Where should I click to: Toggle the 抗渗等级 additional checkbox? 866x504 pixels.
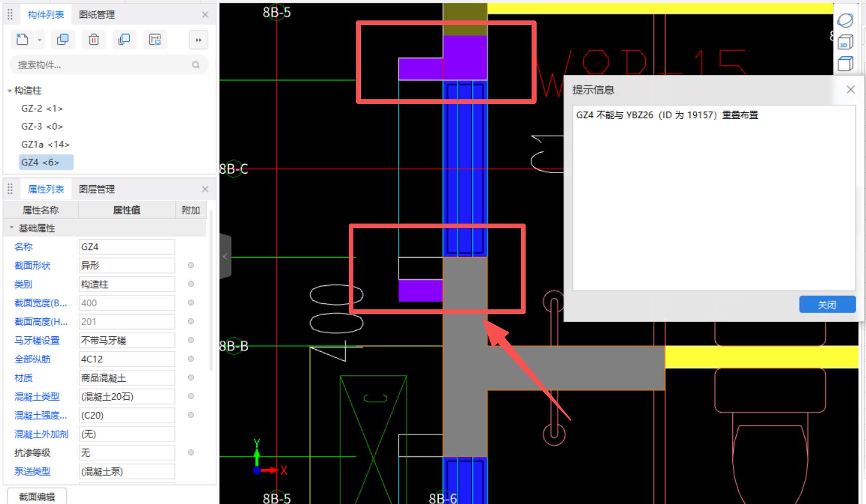191,453
